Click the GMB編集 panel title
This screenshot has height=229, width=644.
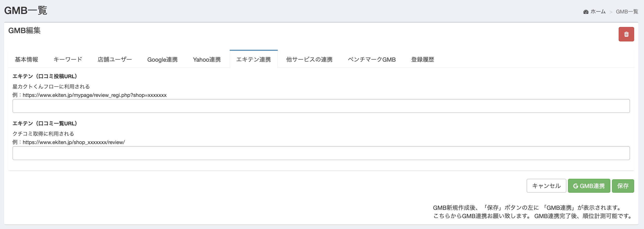24,31
